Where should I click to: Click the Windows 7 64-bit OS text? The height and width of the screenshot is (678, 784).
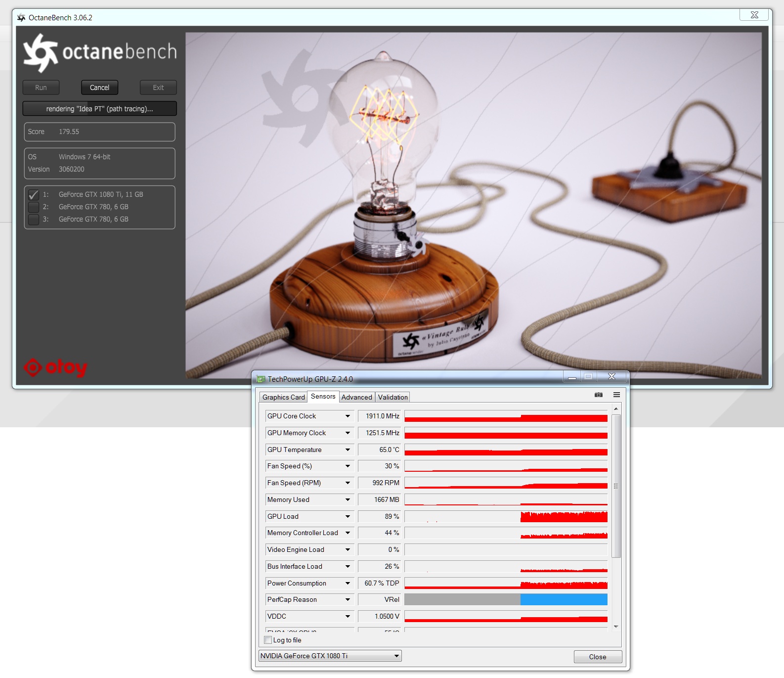coord(85,157)
